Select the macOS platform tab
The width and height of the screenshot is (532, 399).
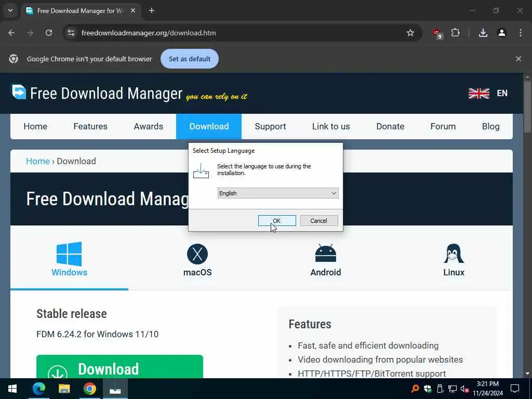point(197,259)
